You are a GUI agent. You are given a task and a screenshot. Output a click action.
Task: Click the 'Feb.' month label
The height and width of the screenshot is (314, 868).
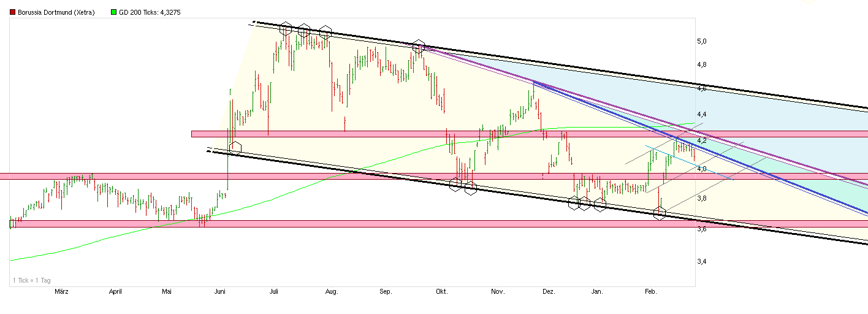(651, 292)
